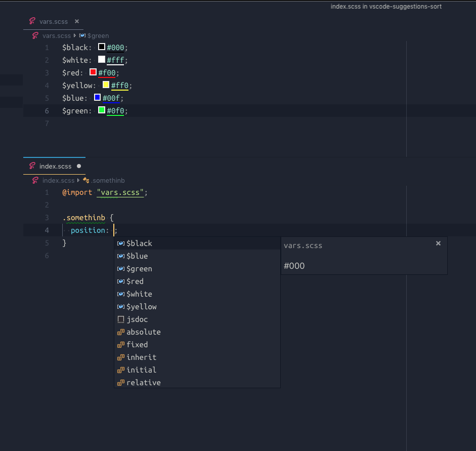
Task: Close the vars.scss documentation popup
Action: [x=438, y=243]
